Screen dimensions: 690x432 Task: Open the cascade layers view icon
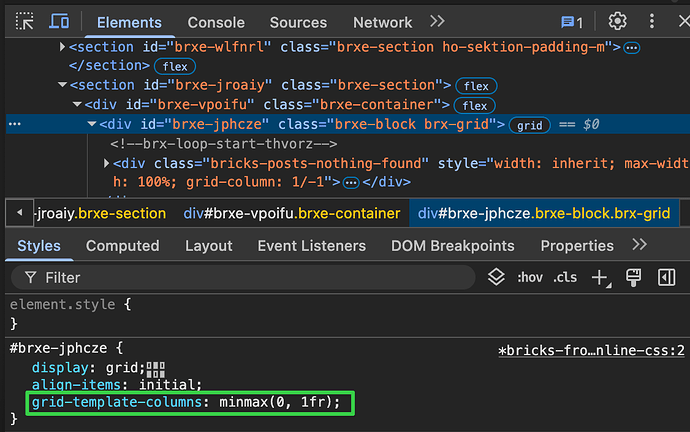point(495,277)
